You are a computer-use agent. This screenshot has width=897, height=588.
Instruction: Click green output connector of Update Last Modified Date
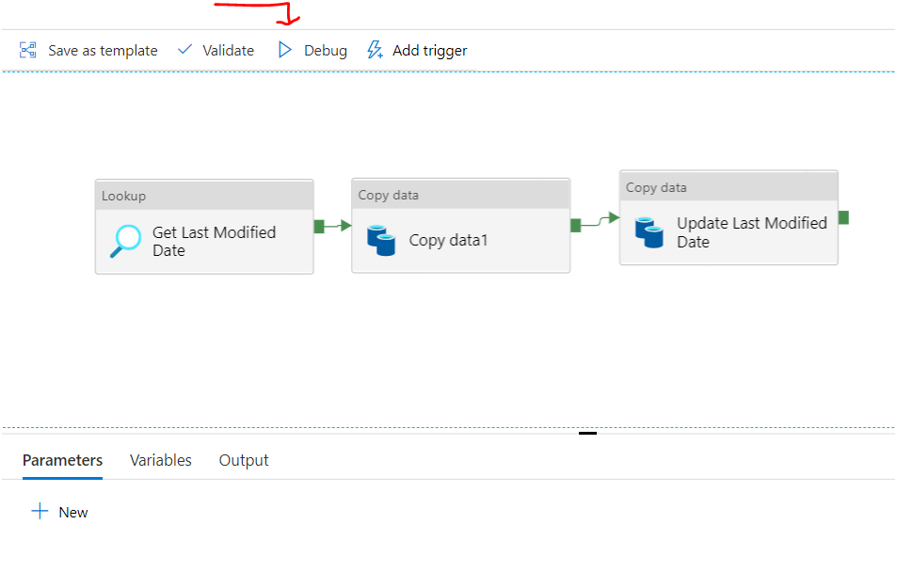coord(843,217)
